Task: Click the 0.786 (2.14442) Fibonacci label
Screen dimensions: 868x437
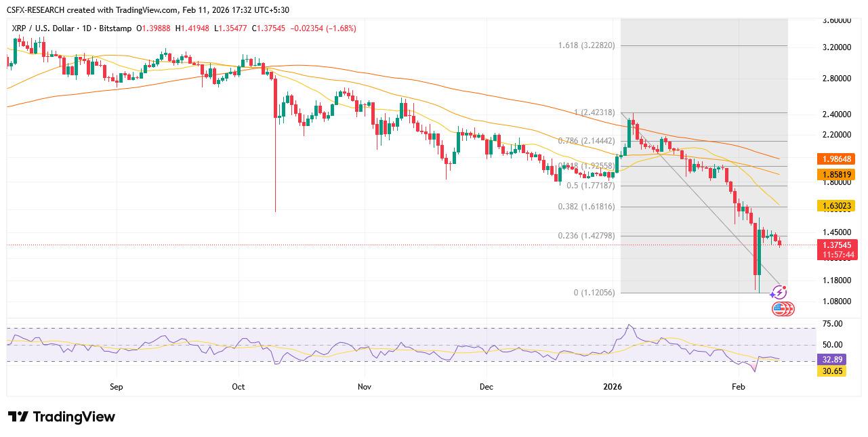Action: 586,141
